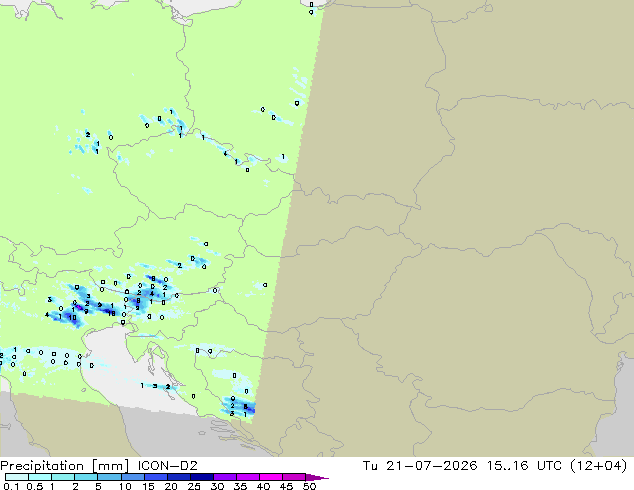The width and height of the screenshot is (634, 490).
Task: Click the '(12+04)' forecast offset text
Action: (599, 466)
